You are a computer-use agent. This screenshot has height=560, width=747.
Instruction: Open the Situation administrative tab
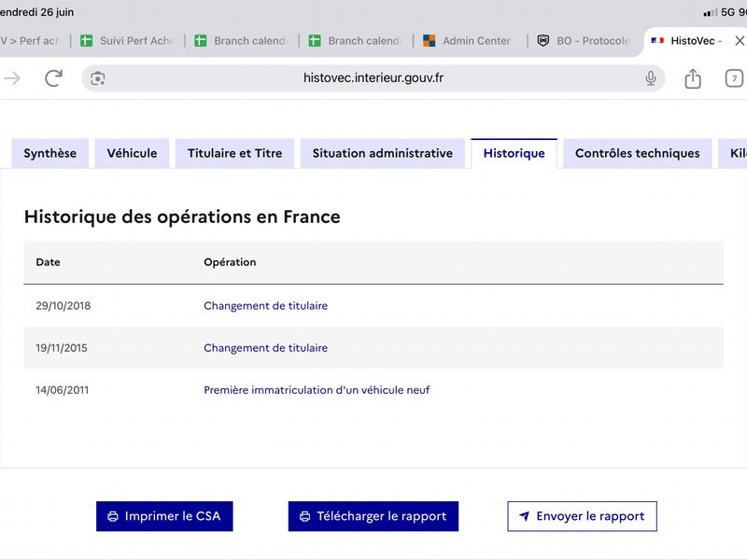[383, 153]
